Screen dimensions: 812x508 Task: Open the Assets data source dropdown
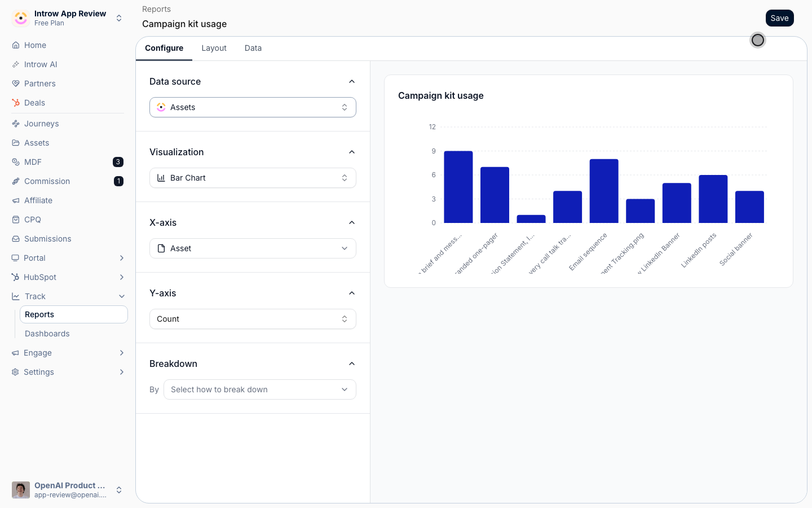(x=253, y=107)
